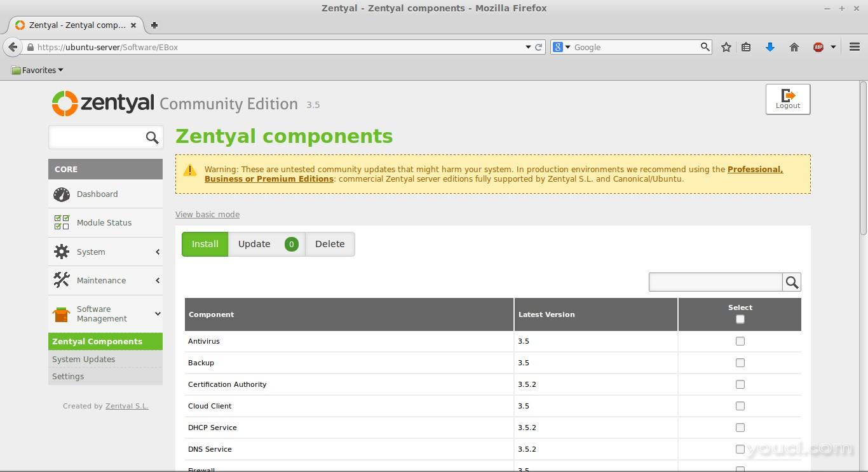Click the Certification Authority row name
Image resolution: width=868 pixels, height=472 pixels.
[227, 384]
